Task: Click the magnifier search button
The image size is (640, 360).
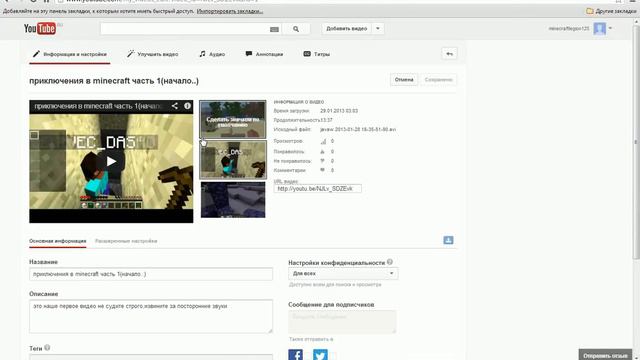Action: (x=296, y=29)
